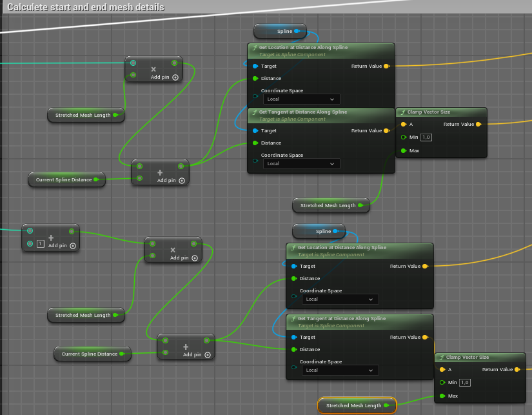Select the highlighted Stretched Mesh Length node
This screenshot has height=415, width=532.
tap(357, 405)
